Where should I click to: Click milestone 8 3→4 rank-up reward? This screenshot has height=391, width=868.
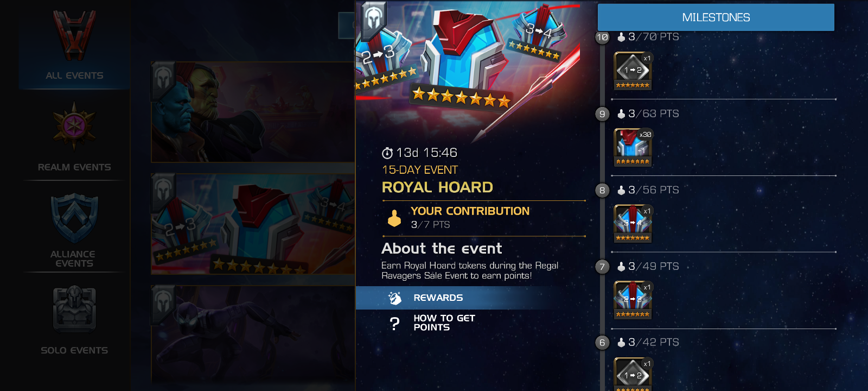pyautogui.click(x=633, y=224)
